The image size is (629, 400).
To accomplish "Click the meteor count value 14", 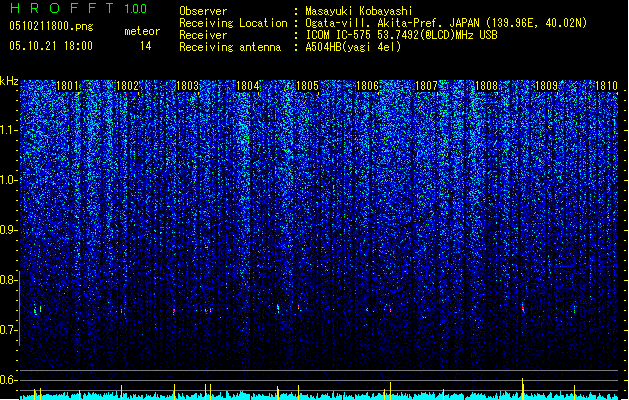I will (x=146, y=46).
